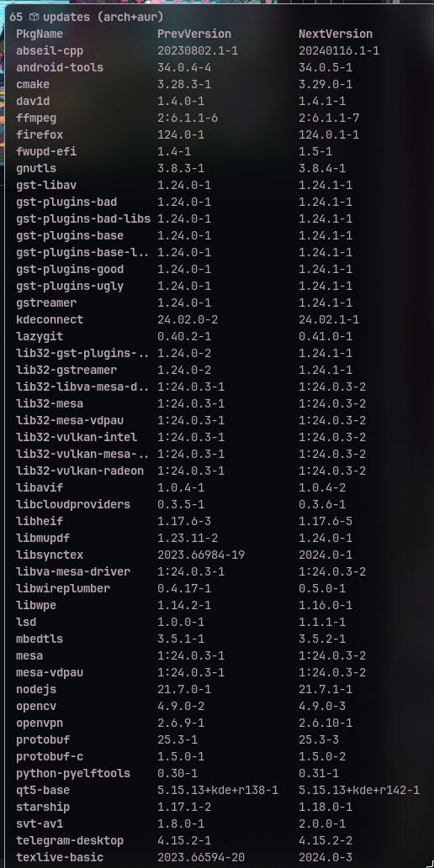Click the kdeconnect package name
Viewport: 434px width, 868px height.
[x=50, y=319]
